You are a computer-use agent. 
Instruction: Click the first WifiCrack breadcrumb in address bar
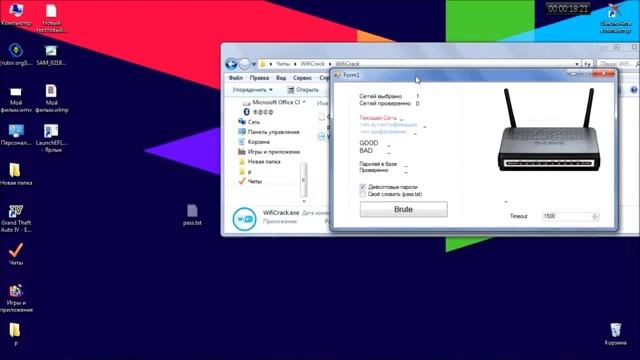(x=312, y=64)
